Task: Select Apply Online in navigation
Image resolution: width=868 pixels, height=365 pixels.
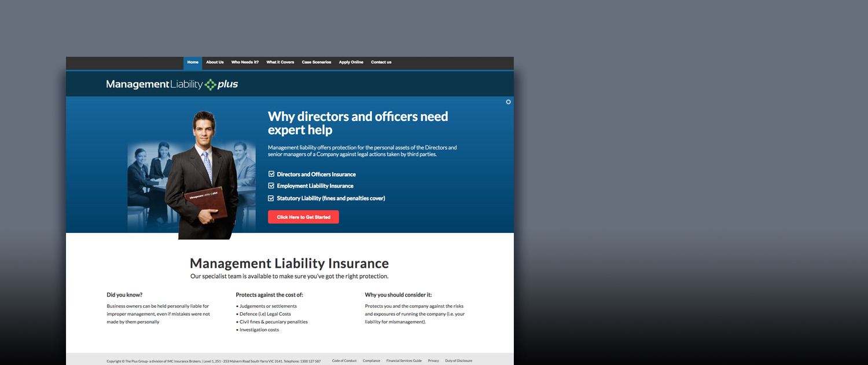Action: coord(351,63)
